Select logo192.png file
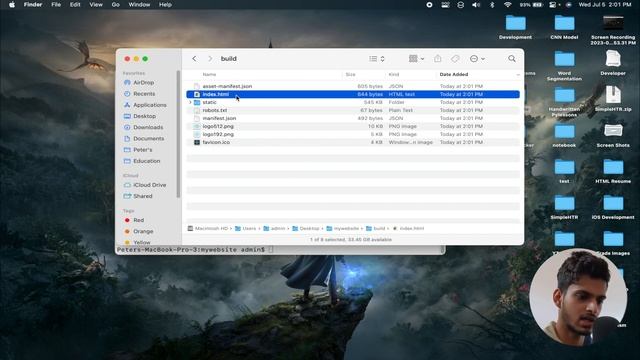 coord(353,134)
